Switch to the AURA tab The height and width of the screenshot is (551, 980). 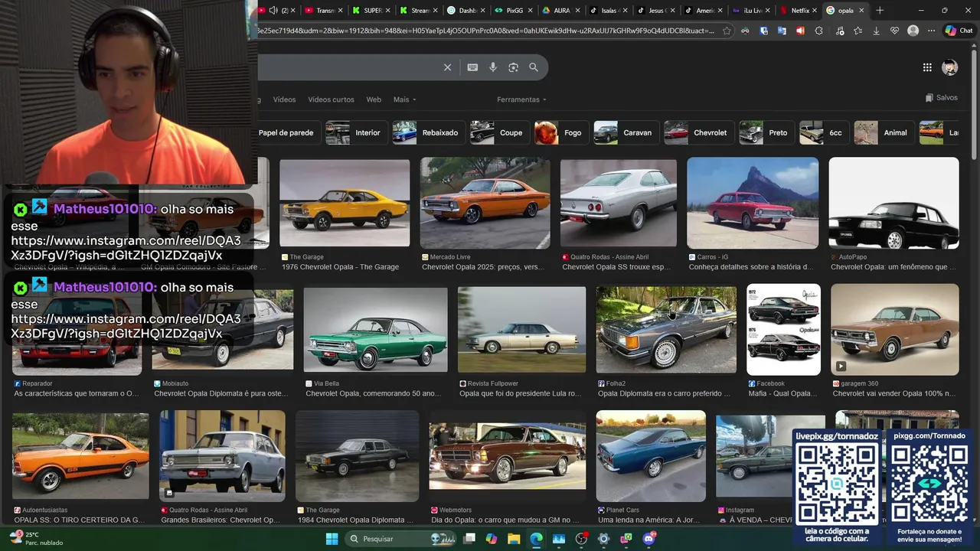(x=560, y=11)
